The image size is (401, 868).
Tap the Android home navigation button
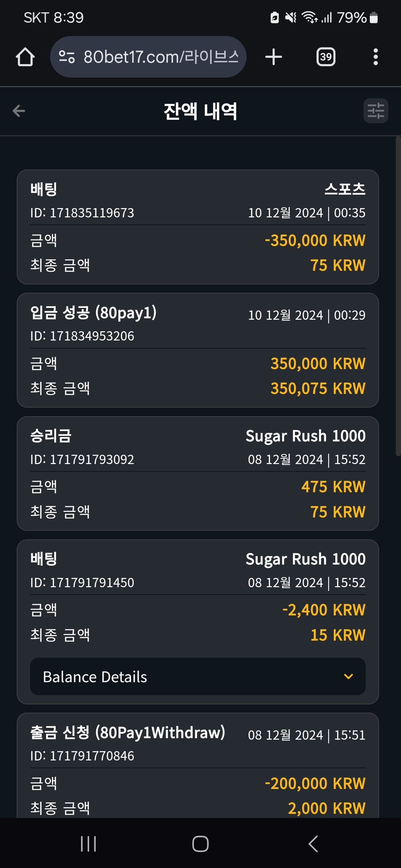(x=200, y=844)
